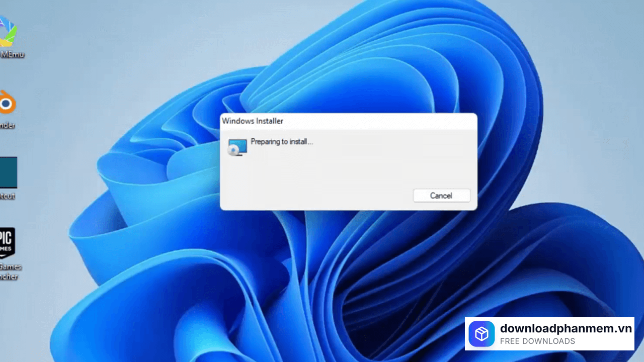
Task: Click the downloadphanmem.vn blue box logo
Action: 481,334
